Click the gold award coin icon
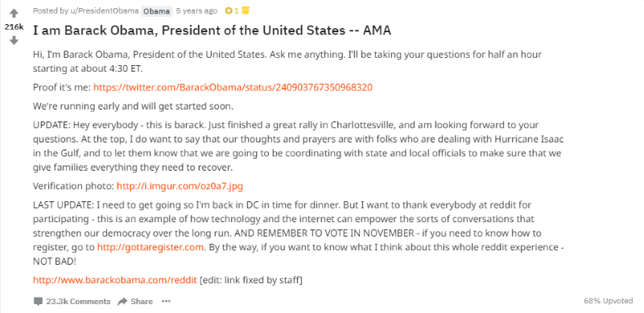The image size is (644, 313). point(229,11)
